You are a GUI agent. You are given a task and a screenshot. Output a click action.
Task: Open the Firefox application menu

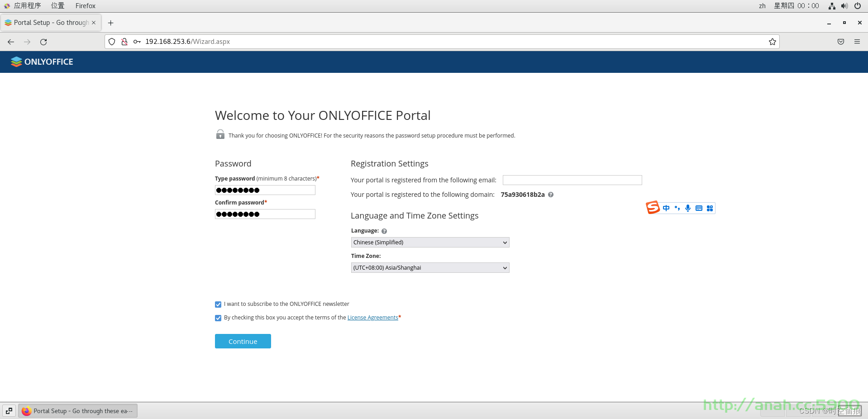(x=86, y=6)
